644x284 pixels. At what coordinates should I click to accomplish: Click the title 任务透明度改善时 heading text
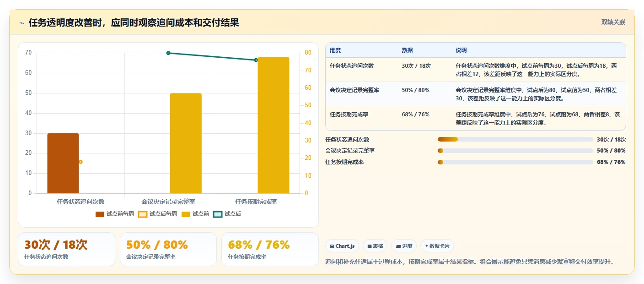click(134, 23)
